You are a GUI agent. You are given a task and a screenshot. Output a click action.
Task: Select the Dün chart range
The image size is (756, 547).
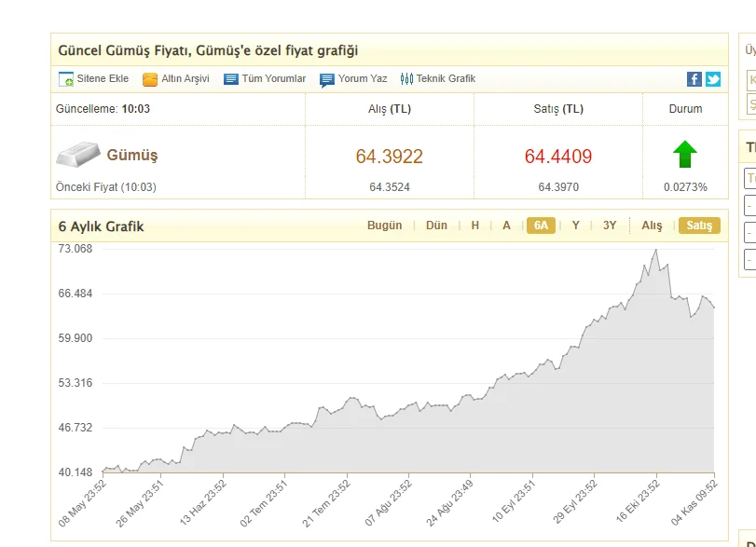tap(436, 226)
